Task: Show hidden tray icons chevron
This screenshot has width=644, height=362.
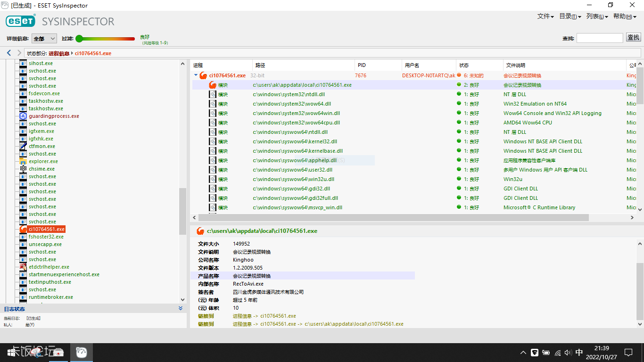Action: tap(523, 353)
